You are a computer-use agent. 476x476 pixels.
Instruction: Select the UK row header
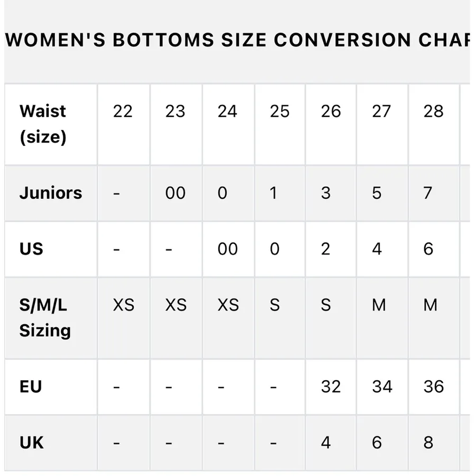(51, 443)
